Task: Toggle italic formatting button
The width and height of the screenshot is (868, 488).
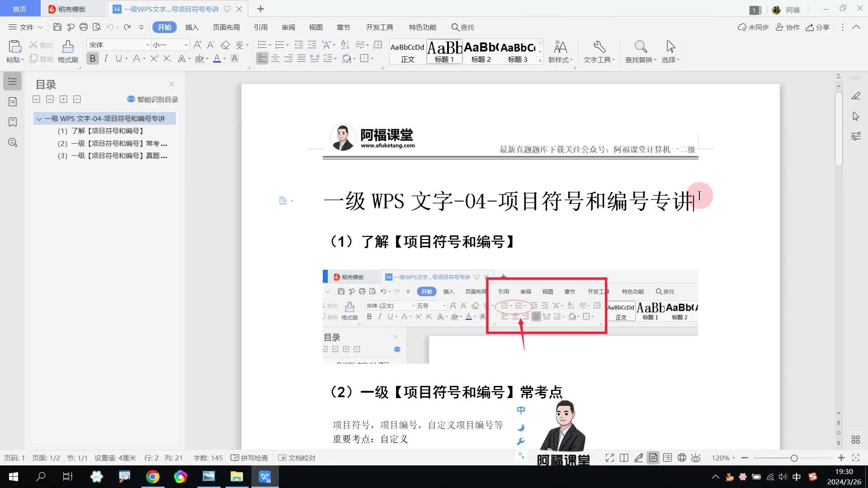Action: click(106, 59)
